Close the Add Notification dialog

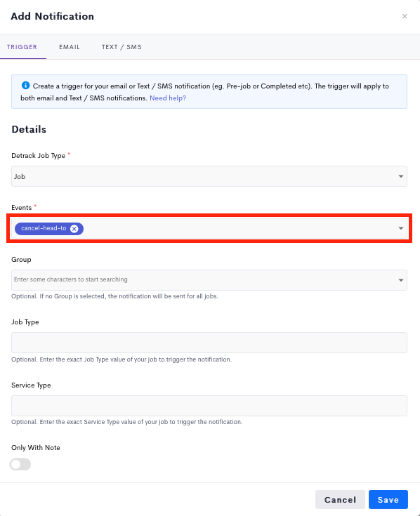pos(405,16)
